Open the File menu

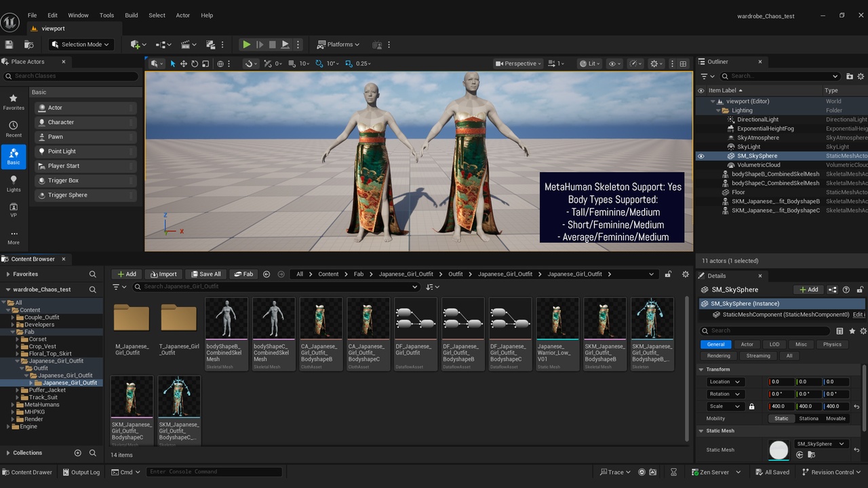click(33, 15)
